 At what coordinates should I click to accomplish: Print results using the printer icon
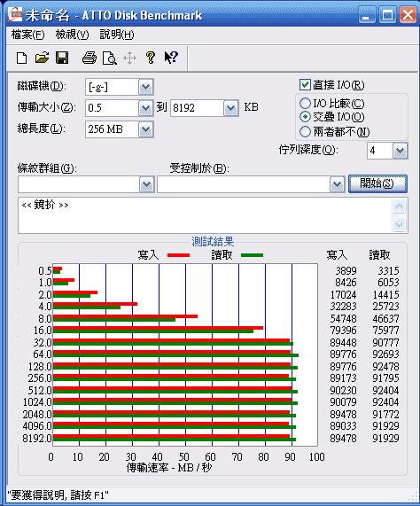pyautogui.click(x=89, y=58)
